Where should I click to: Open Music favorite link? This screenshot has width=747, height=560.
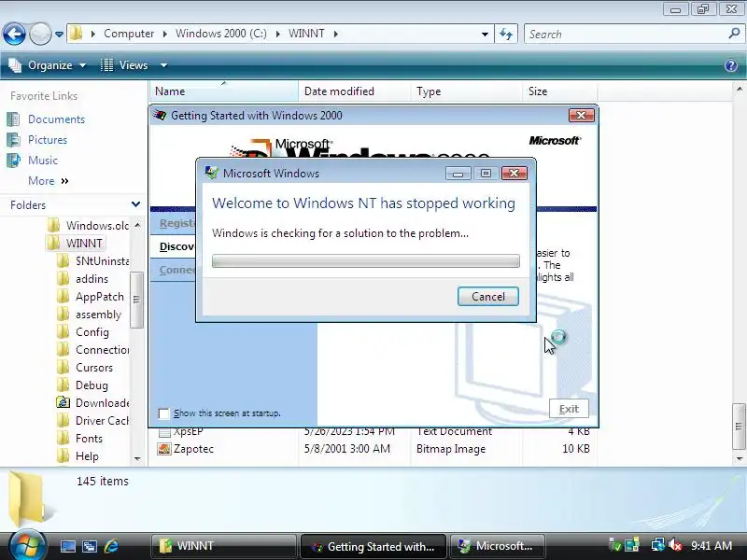[42, 161]
